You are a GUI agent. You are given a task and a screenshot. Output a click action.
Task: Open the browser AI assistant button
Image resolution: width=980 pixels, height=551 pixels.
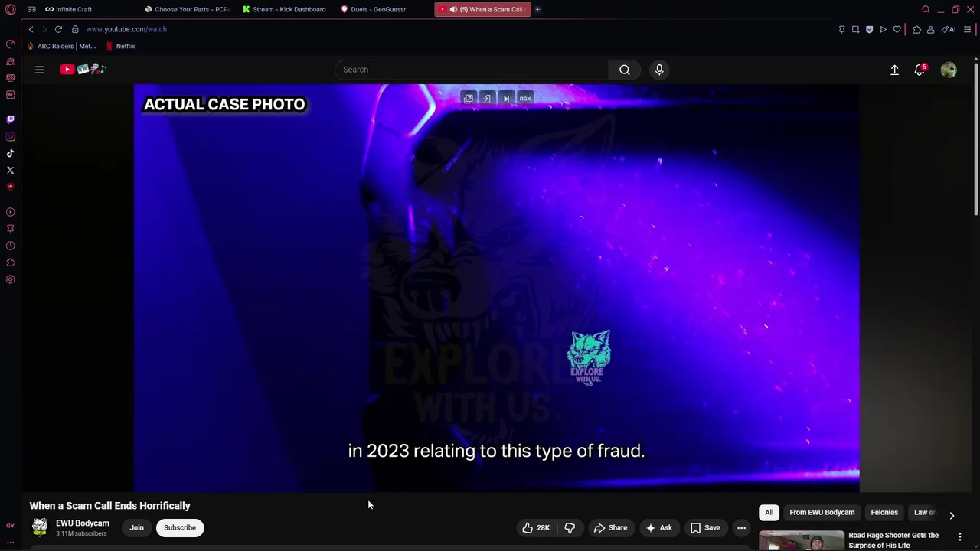949,29
